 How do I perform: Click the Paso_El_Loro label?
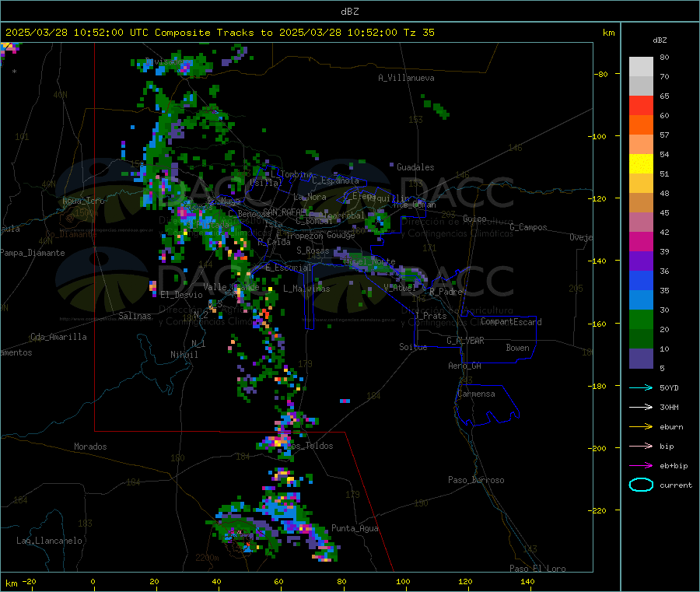pyautogui.click(x=537, y=569)
